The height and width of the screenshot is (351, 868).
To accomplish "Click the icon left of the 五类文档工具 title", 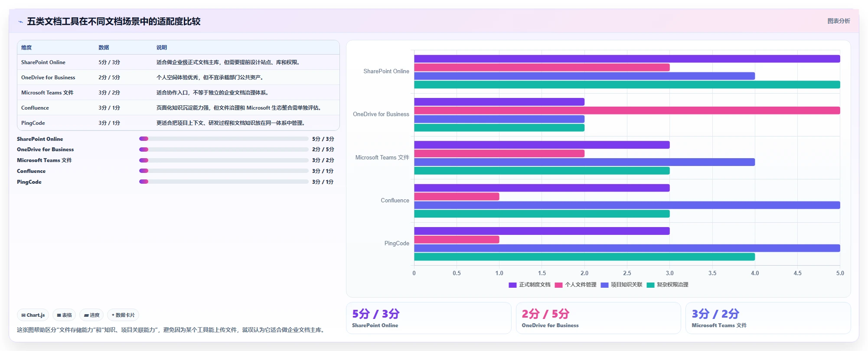I will pos(20,22).
